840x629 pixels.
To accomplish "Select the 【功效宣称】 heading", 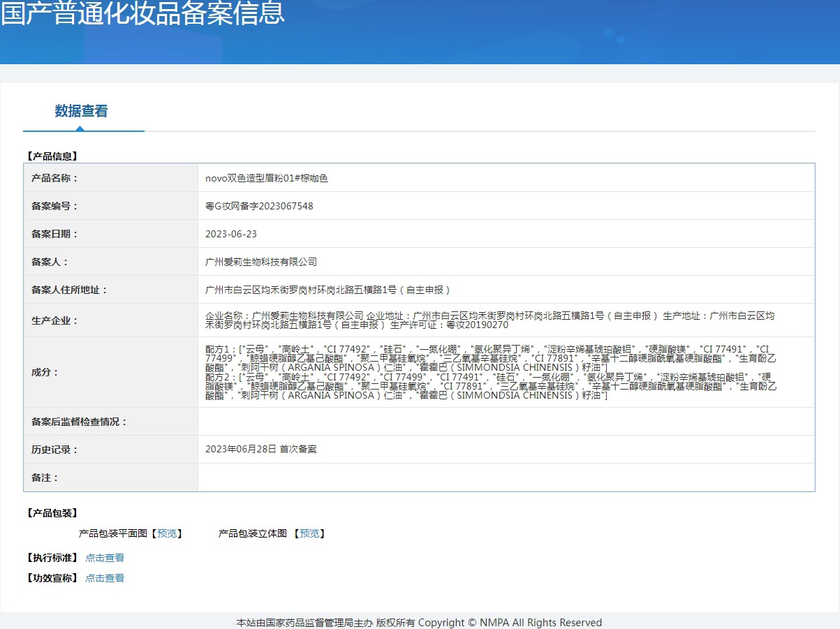I will click(52, 578).
